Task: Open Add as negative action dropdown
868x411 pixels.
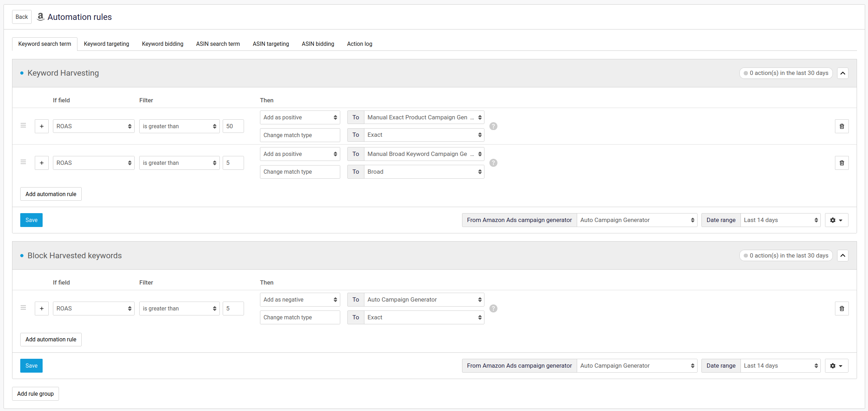Action: 299,299
